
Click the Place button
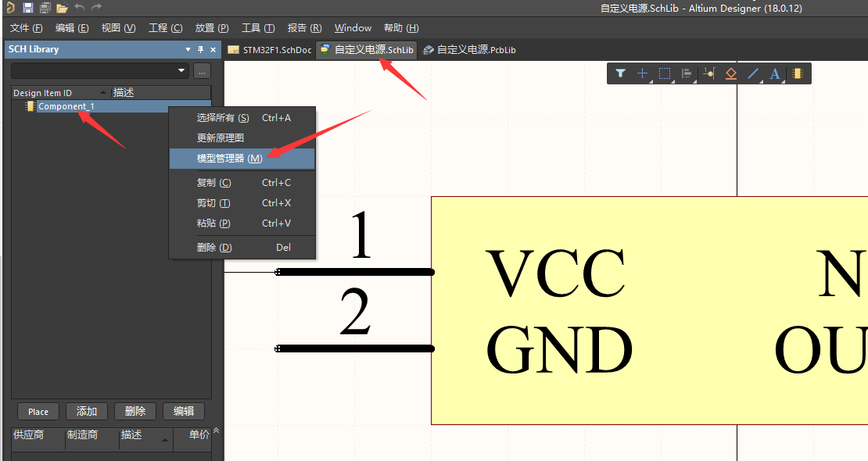(x=38, y=412)
